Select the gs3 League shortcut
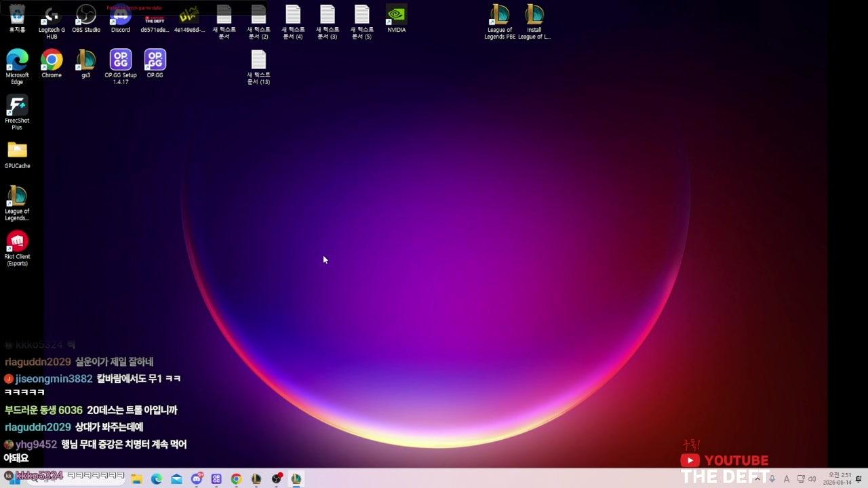This screenshot has height=488, width=868. click(x=86, y=64)
